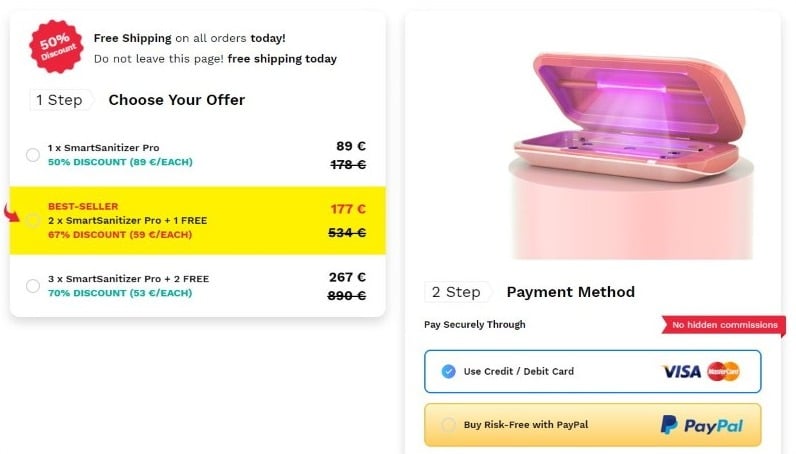Click the '2 Step' arrow label
The width and height of the screenshot is (796, 454).
tap(458, 292)
